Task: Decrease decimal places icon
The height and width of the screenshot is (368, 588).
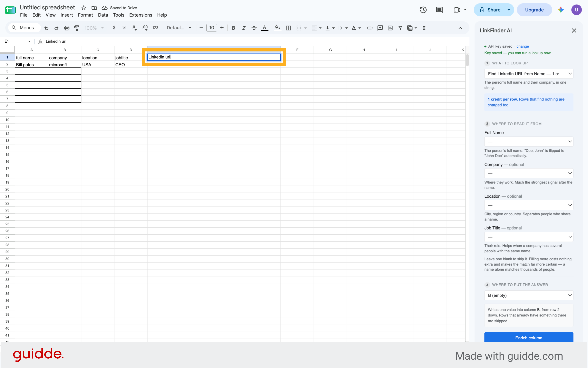Action: [x=135, y=28]
